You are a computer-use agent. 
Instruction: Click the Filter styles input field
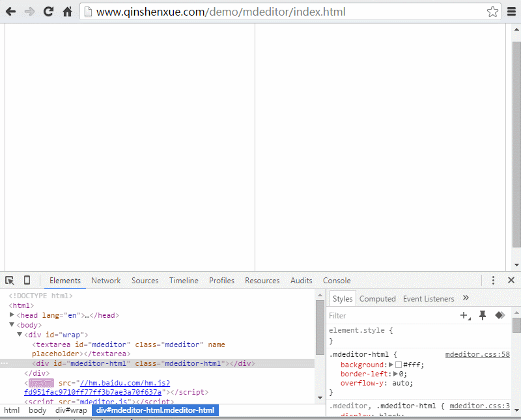(392, 315)
